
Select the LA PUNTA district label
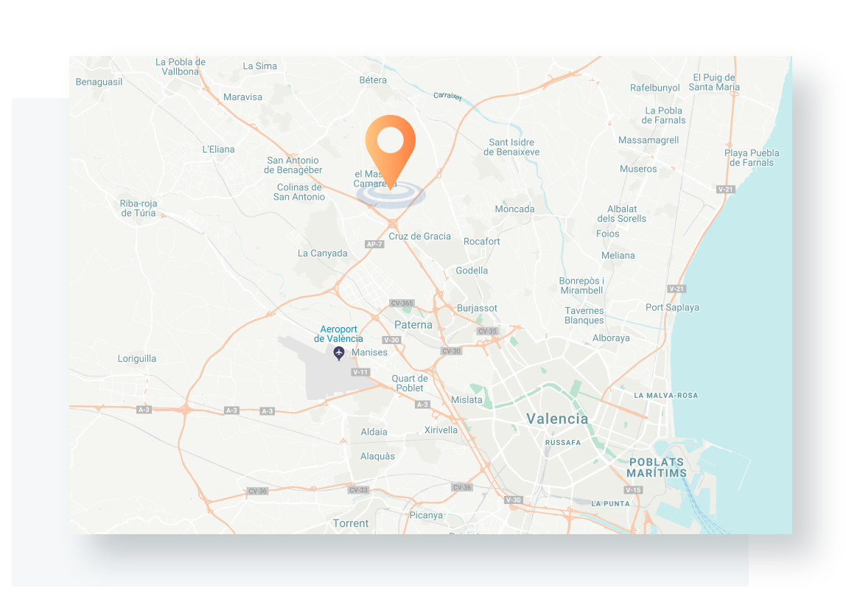click(x=610, y=503)
